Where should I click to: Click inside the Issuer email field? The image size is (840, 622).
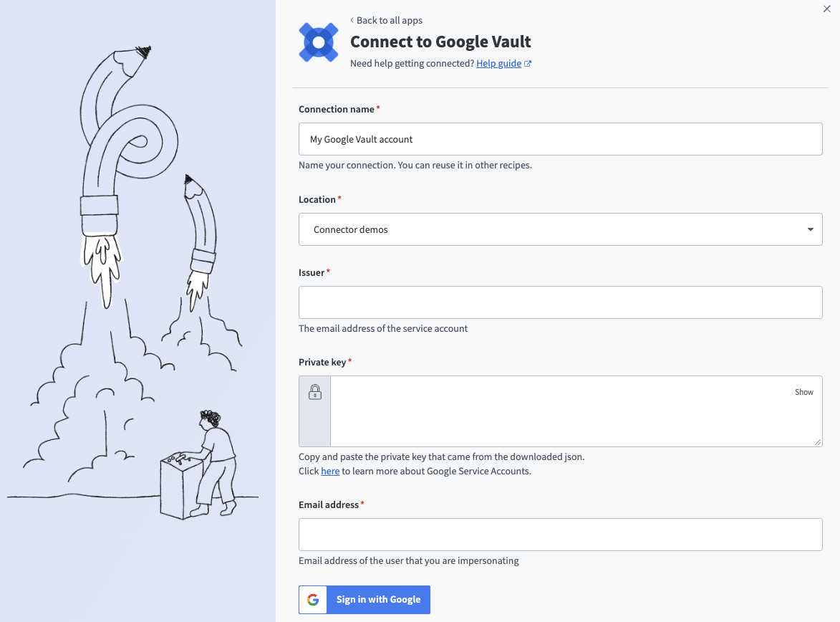point(560,302)
